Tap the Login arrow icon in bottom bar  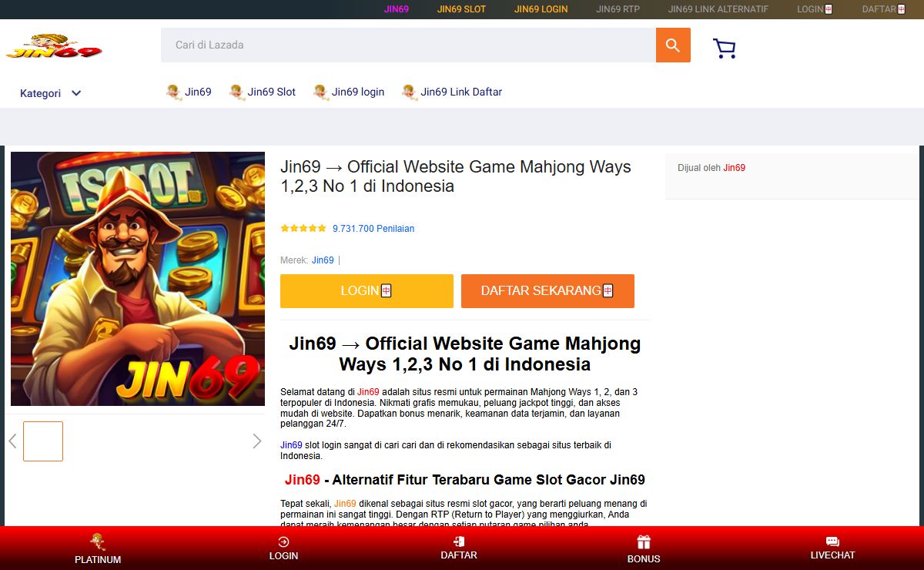click(283, 541)
